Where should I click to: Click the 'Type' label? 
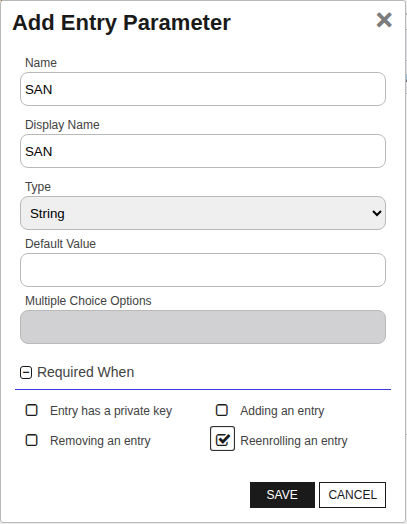coord(38,187)
